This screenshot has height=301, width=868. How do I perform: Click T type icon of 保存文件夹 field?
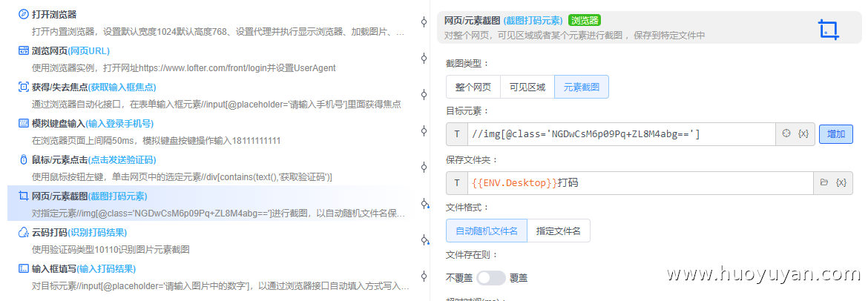457,182
